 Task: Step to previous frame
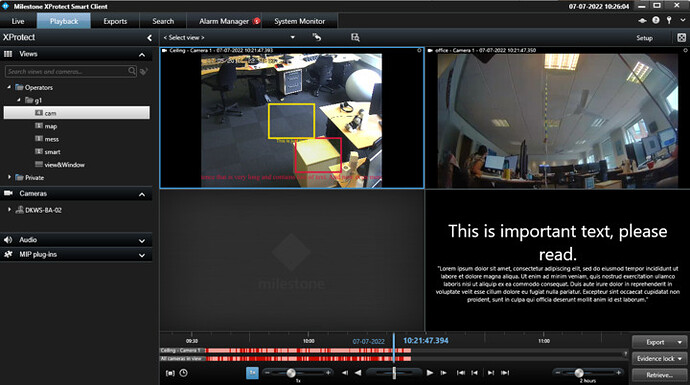[345, 373]
